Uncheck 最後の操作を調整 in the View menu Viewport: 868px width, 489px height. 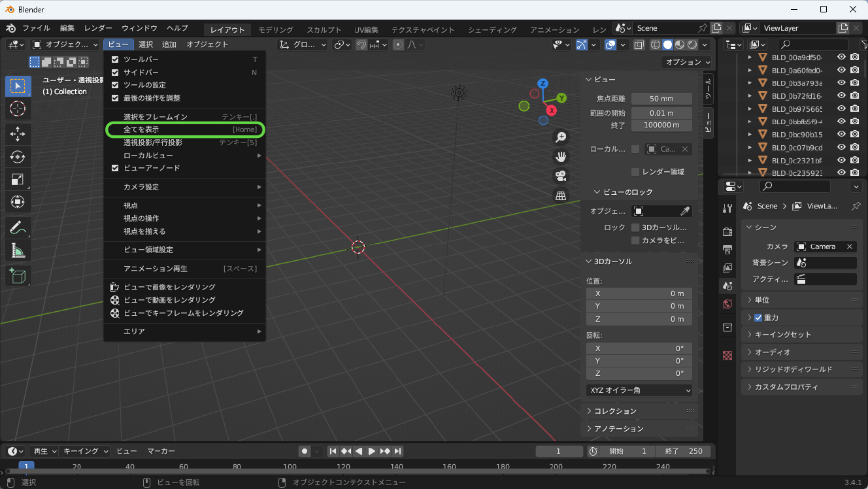click(x=115, y=98)
